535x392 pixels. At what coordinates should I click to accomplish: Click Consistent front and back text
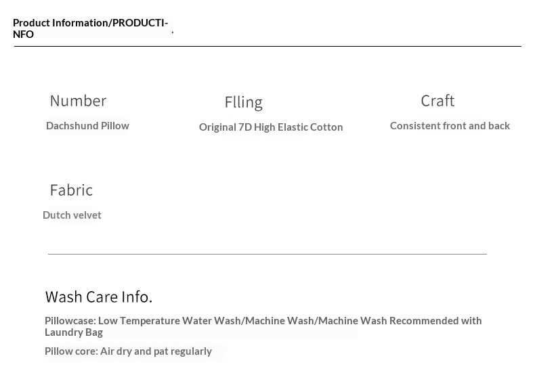[450, 125]
